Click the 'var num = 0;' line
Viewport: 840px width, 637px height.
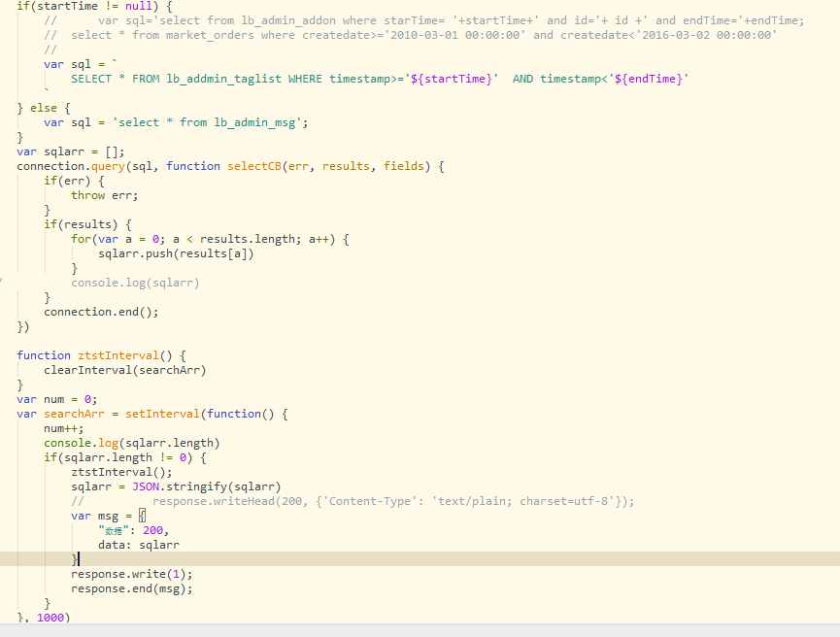pos(56,399)
